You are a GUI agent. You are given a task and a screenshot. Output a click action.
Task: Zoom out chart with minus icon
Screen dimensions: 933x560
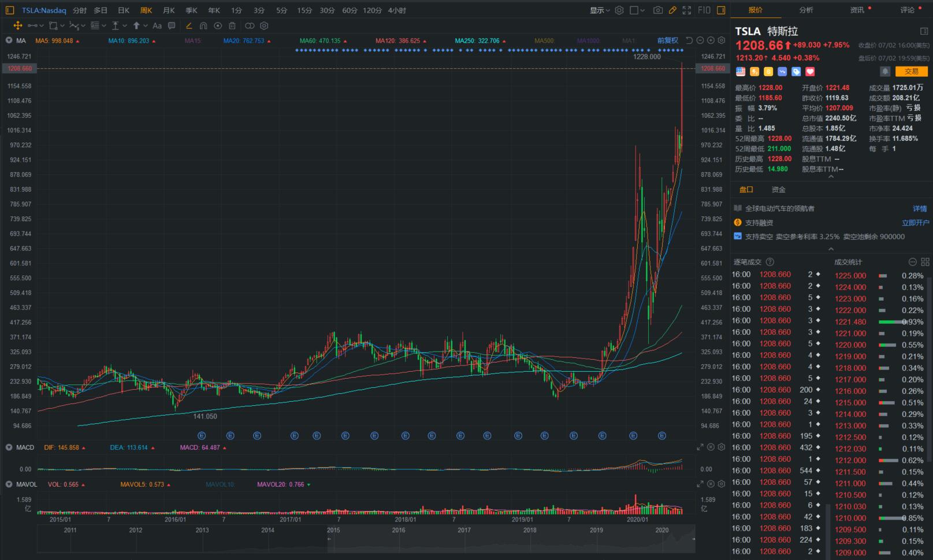(x=700, y=40)
